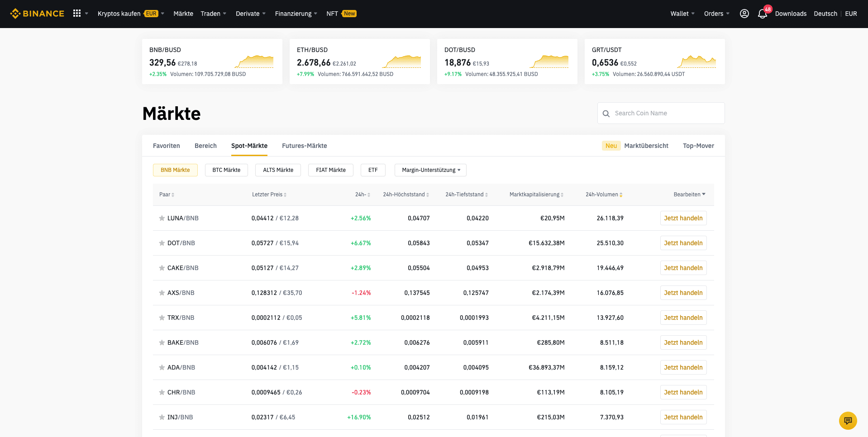Open the NFT New menu item
The height and width of the screenshot is (437, 868).
(341, 14)
